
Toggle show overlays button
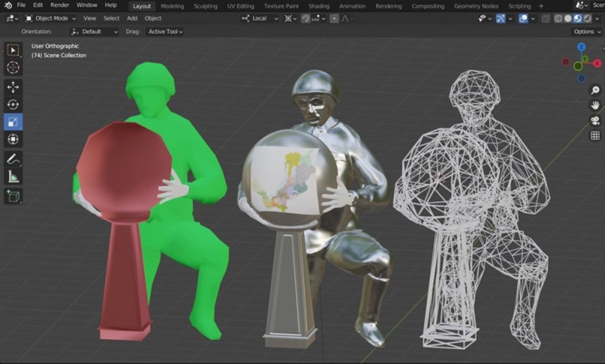point(523,18)
